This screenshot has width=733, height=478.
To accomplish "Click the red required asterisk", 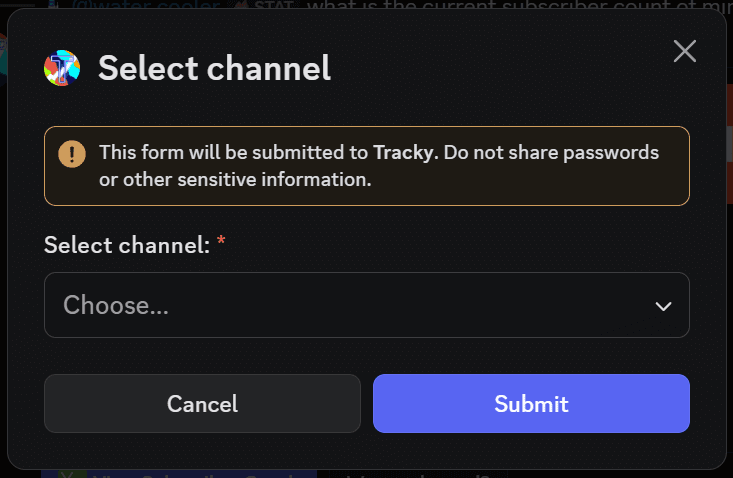I will pyautogui.click(x=221, y=242).
